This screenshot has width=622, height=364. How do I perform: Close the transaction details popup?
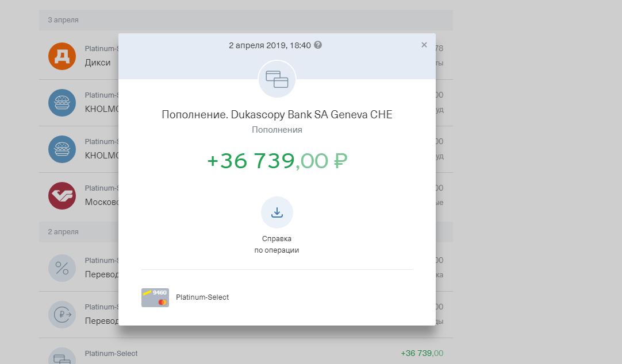pyautogui.click(x=424, y=45)
